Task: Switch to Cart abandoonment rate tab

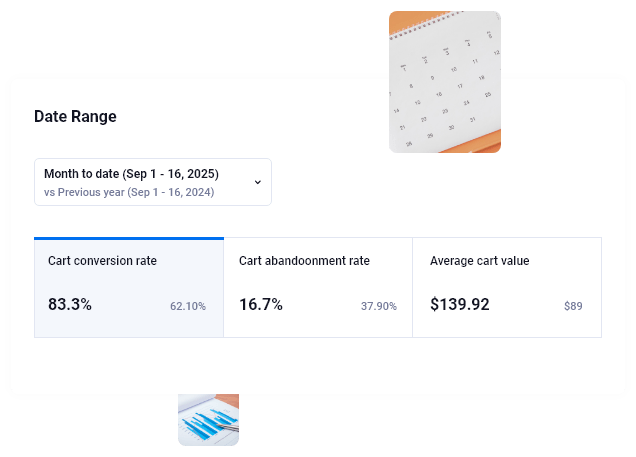Action: pos(318,288)
